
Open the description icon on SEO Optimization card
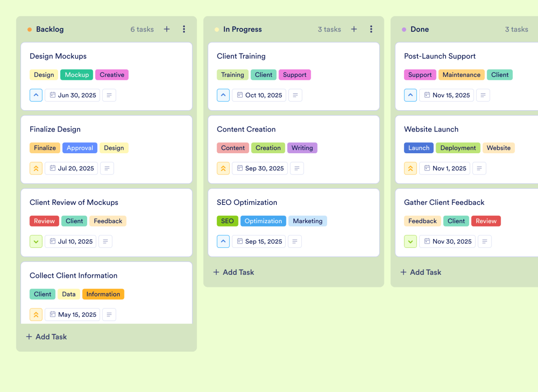(x=295, y=241)
